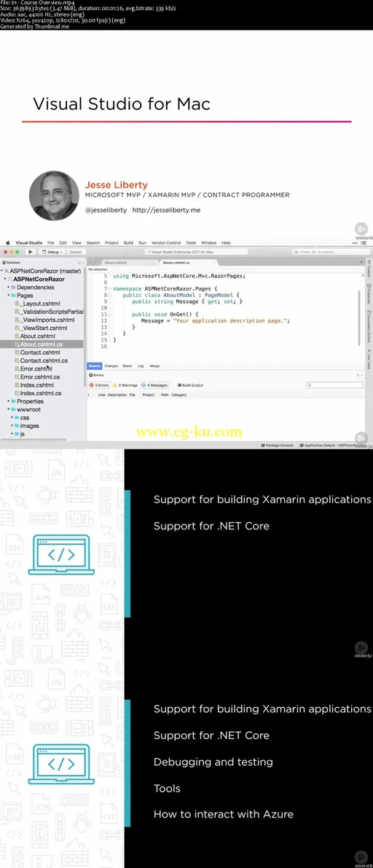Click the Description column header
The width and height of the screenshot is (373, 868).
[x=117, y=395]
